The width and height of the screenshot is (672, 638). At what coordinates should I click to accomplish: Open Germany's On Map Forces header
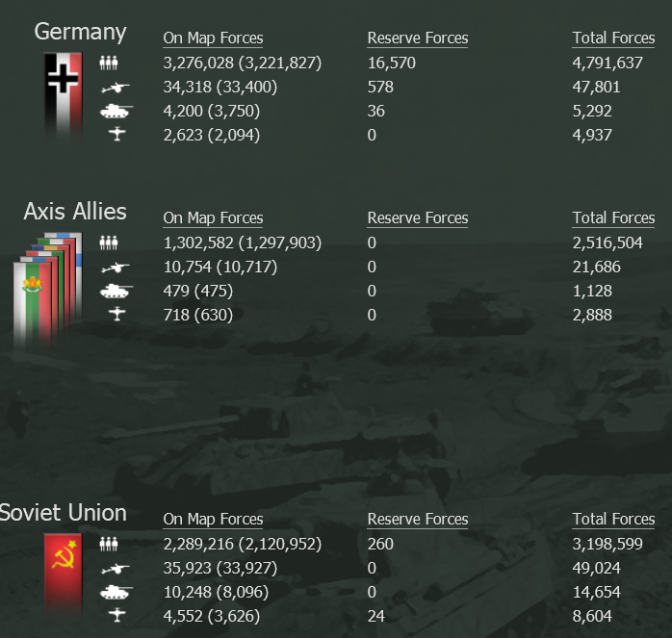point(213,38)
